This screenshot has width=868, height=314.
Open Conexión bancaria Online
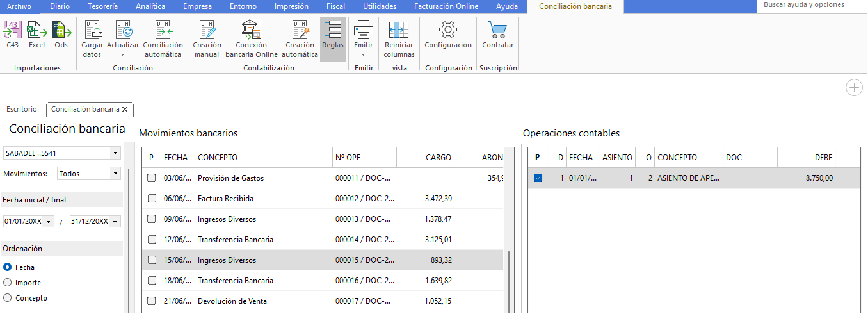coord(252,38)
